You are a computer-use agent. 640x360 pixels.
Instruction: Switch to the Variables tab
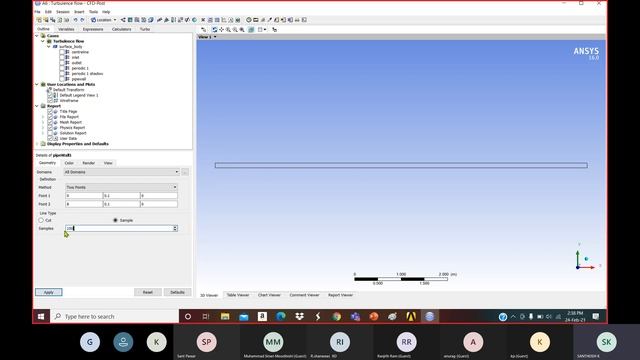(66, 29)
